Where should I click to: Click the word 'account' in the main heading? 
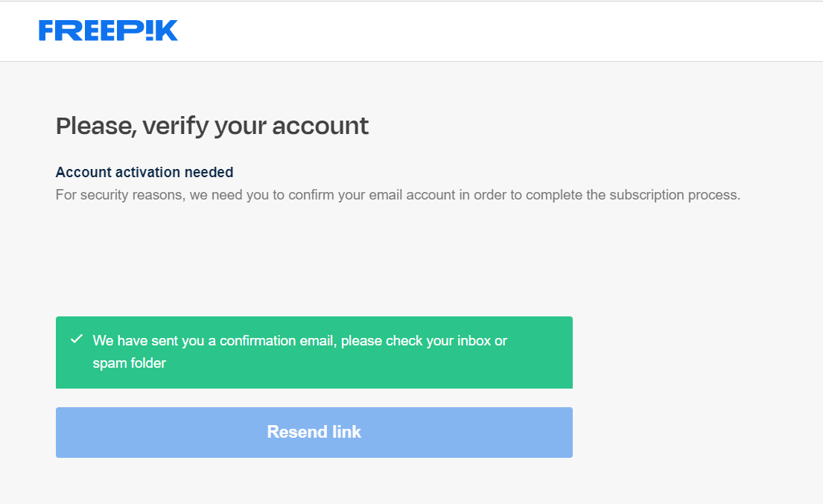point(320,126)
